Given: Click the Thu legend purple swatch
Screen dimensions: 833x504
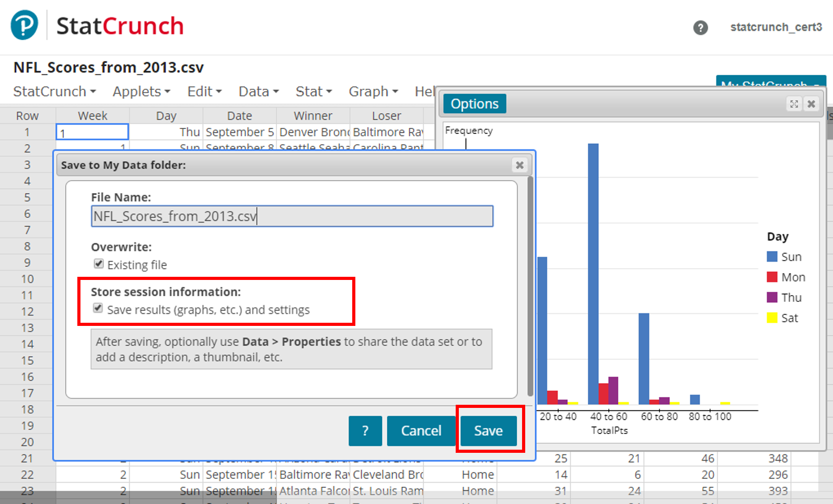Looking at the screenshot, I should pyautogui.click(x=772, y=297).
